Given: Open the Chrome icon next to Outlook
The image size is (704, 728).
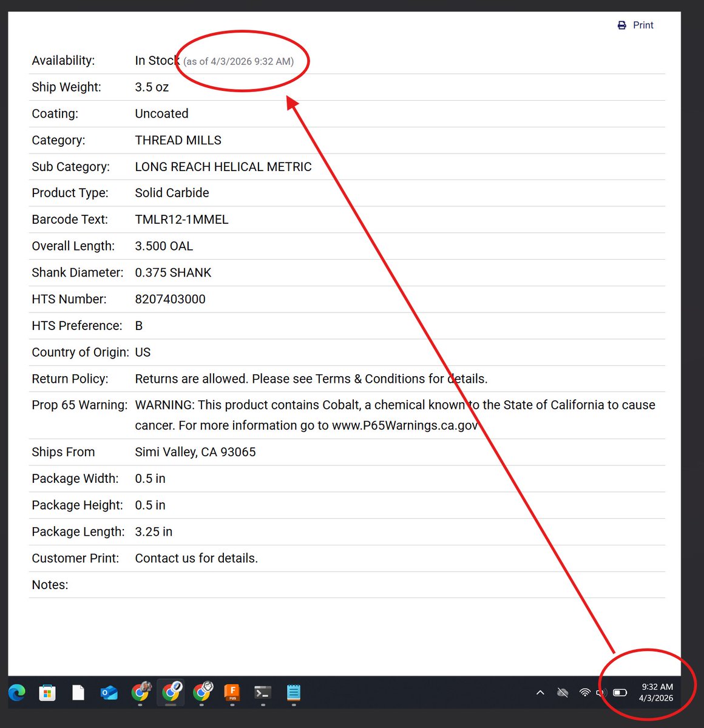Looking at the screenshot, I should [141, 692].
